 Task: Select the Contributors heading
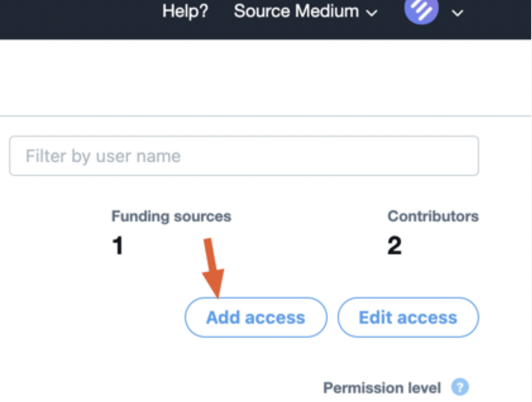click(x=433, y=216)
